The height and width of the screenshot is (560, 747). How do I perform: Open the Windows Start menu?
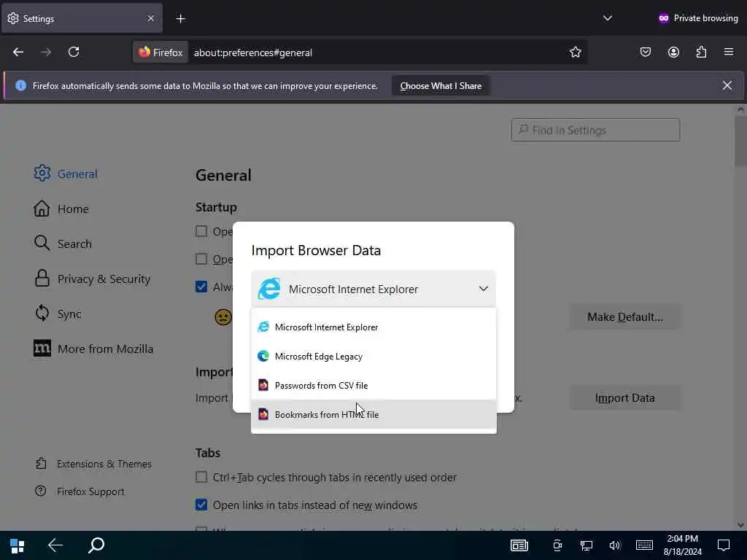(x=18, y=545)
